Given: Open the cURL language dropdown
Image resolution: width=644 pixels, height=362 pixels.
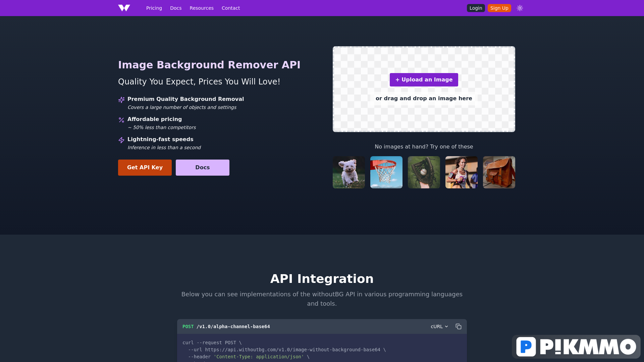Looking at the screenshot, I should click(439, 326).
